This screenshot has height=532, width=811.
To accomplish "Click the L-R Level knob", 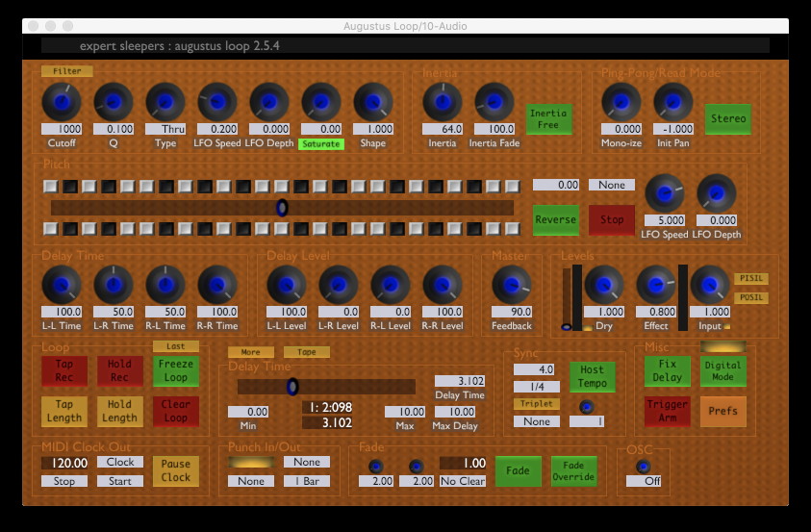I will coord(339,285).
